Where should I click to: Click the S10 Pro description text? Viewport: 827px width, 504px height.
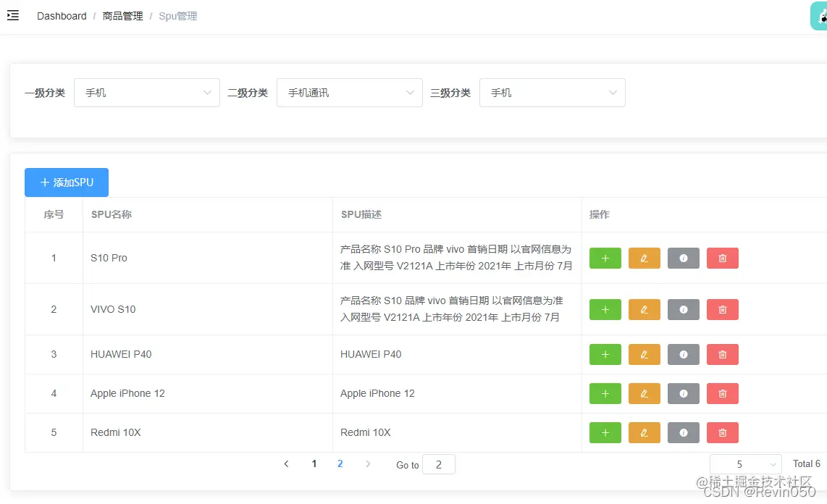456,258
